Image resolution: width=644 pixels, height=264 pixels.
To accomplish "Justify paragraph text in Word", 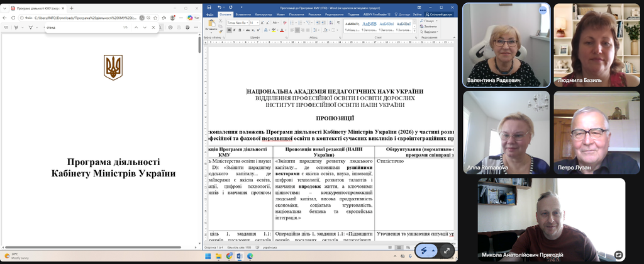I will point(308,30).
